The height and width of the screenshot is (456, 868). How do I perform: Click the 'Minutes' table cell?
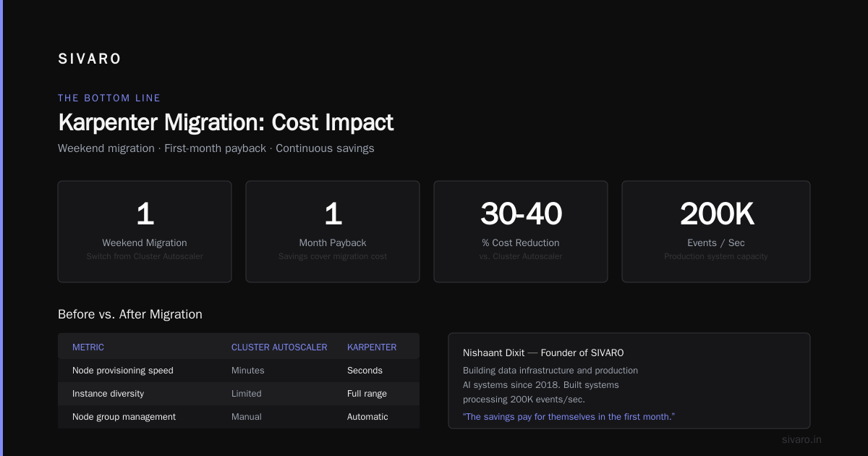point(248,371)
